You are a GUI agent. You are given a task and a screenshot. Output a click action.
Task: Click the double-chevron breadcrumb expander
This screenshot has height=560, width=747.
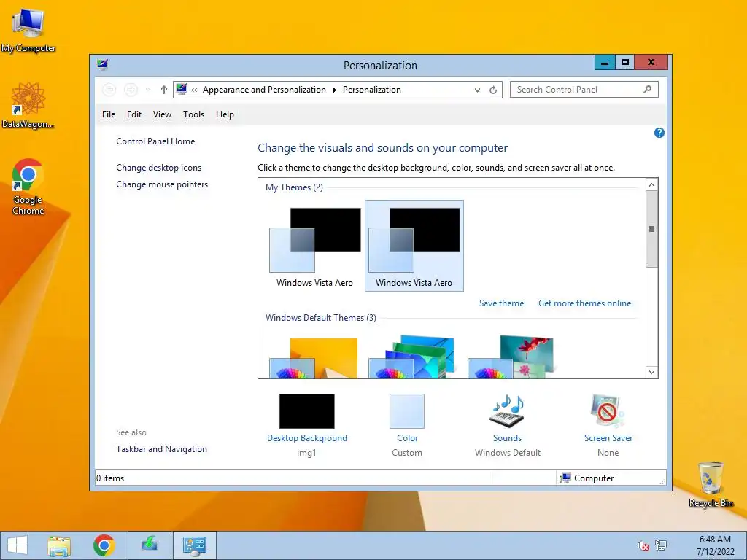194,90
